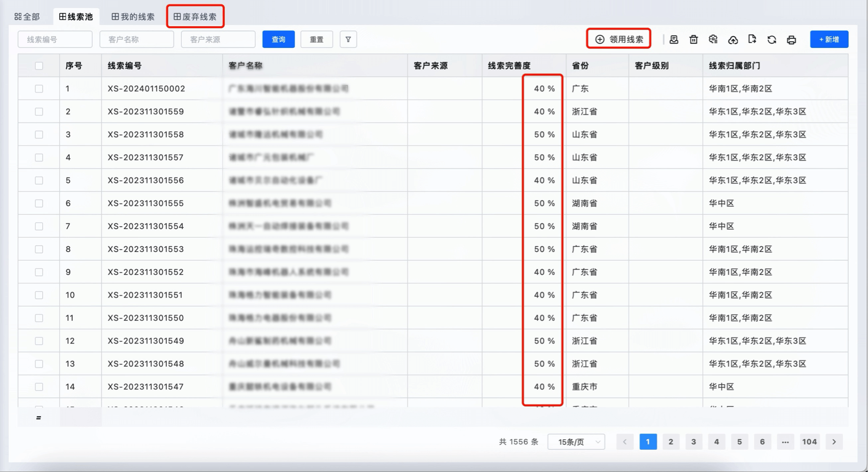Viewport: 868px width, 472px height.
Task: Click the printer icon in toolbar
Action: pyautogui.click(x=791, y=40)
